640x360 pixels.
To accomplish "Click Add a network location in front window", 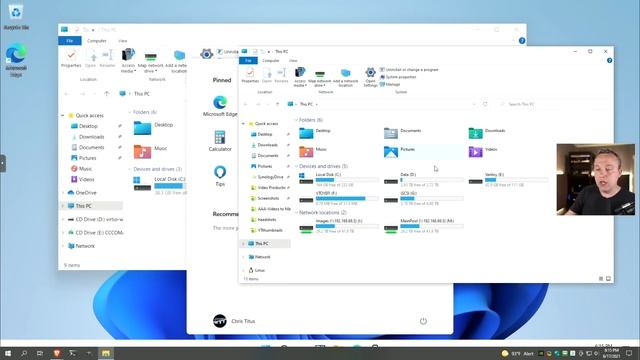I will click(x=345, y=78).
